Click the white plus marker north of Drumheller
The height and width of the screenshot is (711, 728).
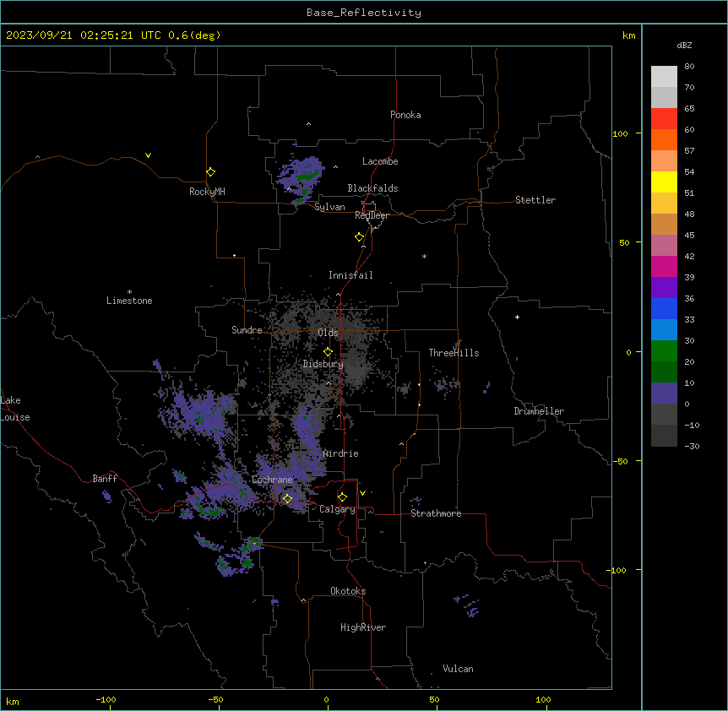pos(517,317)
